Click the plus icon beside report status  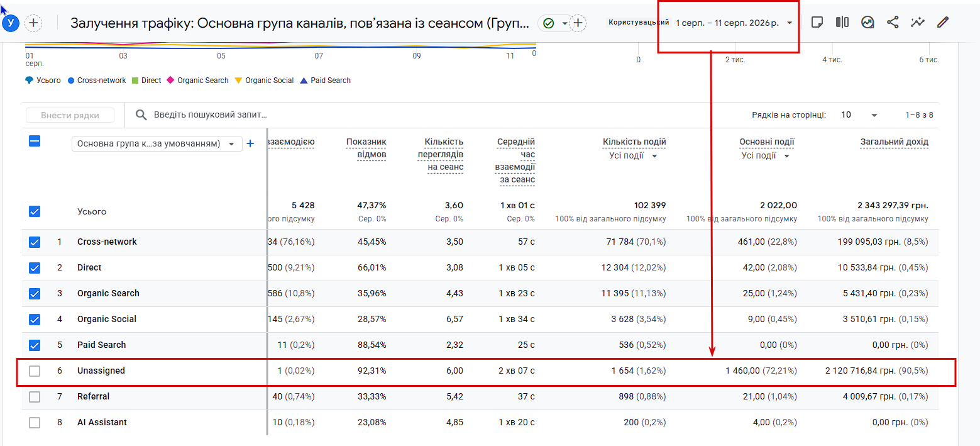pos(578,23)
